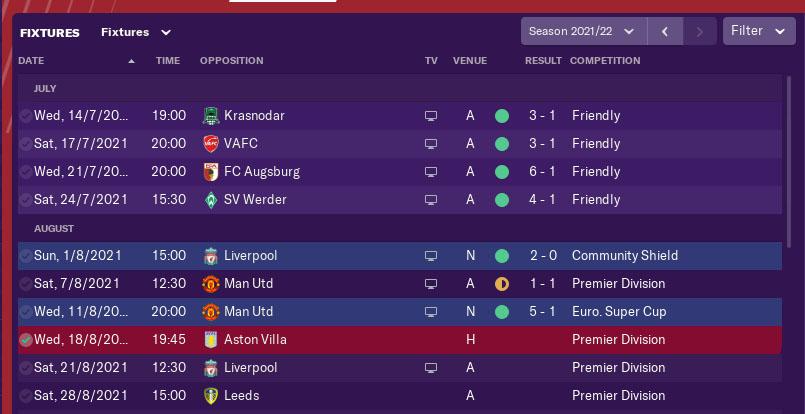Open the Liverpool Community Shield match link
Viewport: 805px width, 414px height.
[x=251, y=256]
